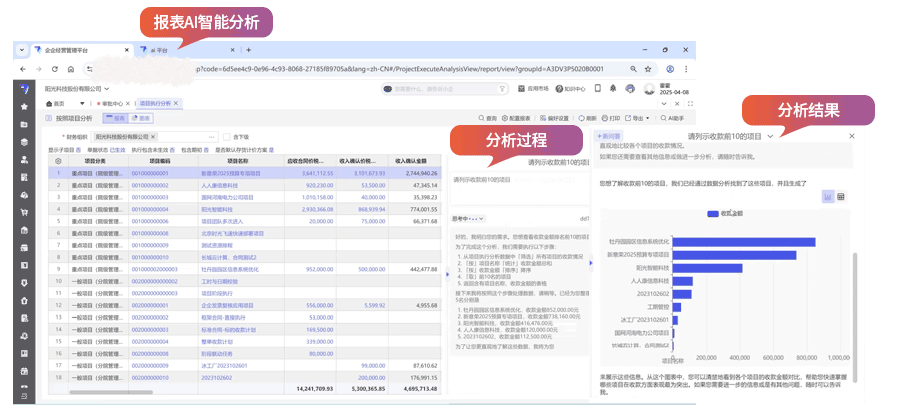The width and height of the screenshot is (900, 418).
Task: Open the notification bell icon
Action: pos(610,88)
